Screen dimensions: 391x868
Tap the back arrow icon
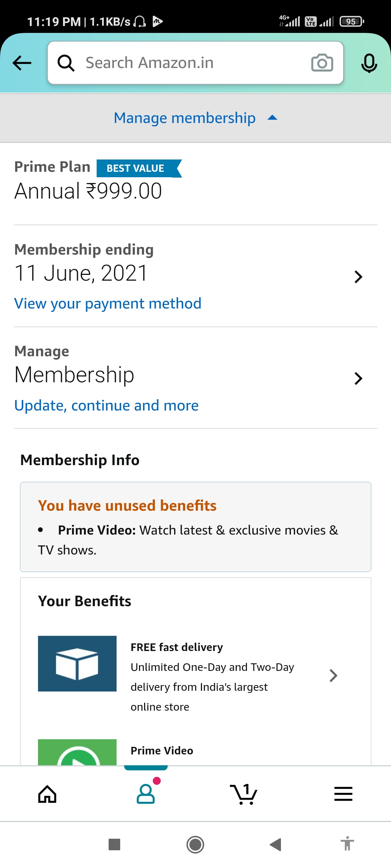click(22, 63)
